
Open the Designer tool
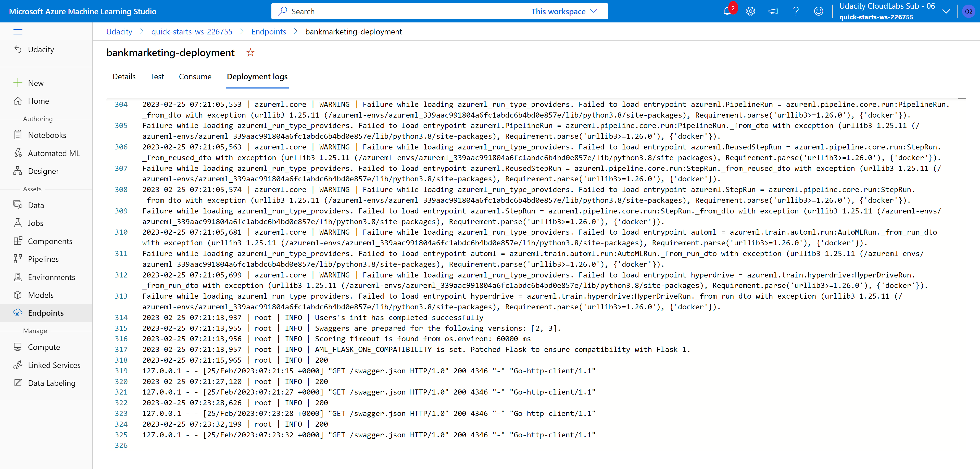(x=43, y=171)
